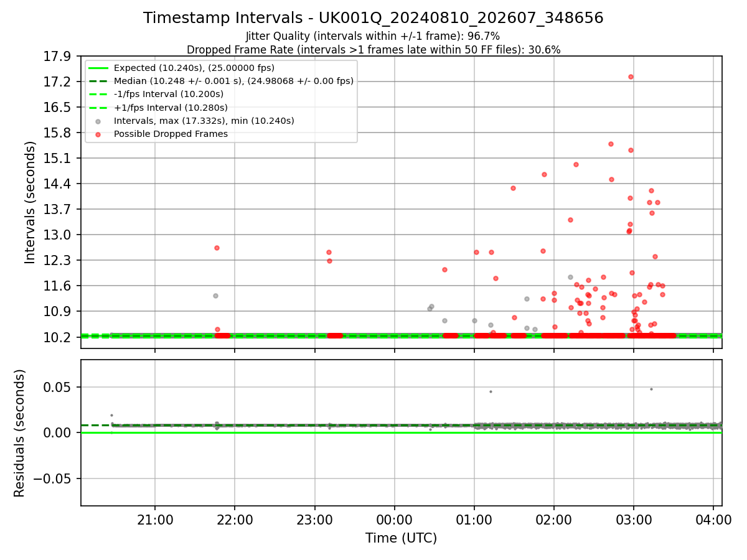Click the 12.3 y-axis tick label
The height and width of the screenshot is (560, 747).
(59, 261)
